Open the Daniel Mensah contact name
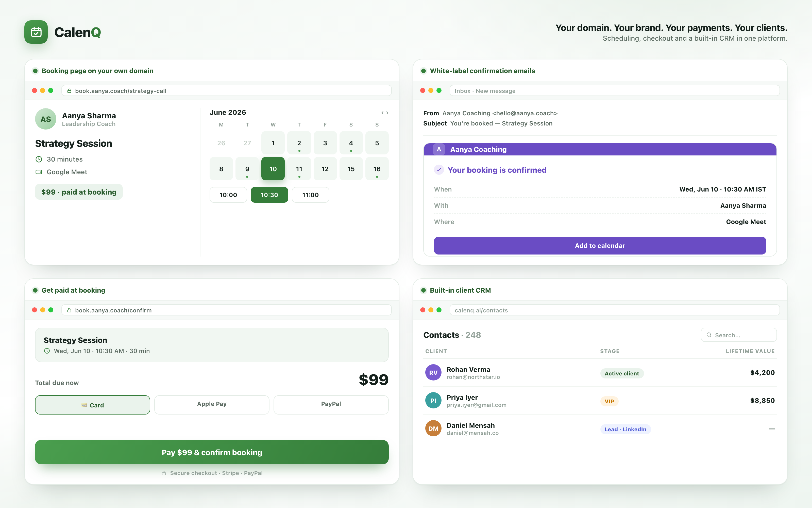812x508 pixels. (470, 425)
